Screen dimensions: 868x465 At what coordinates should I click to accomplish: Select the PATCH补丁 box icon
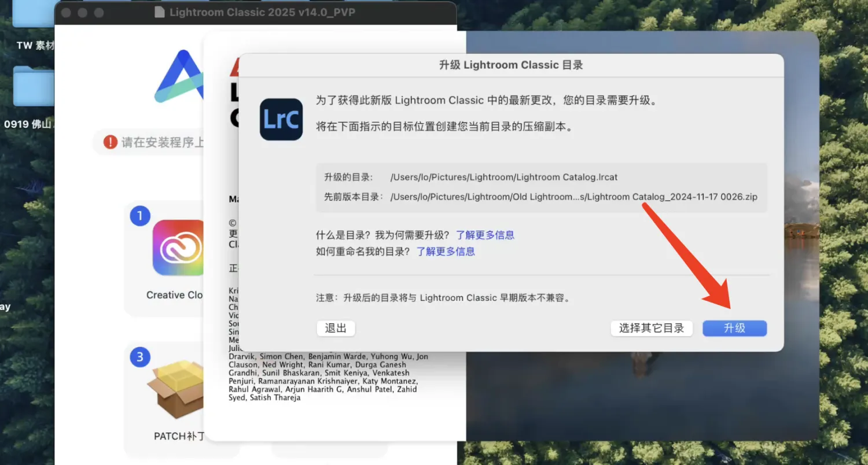pos(176,390)
